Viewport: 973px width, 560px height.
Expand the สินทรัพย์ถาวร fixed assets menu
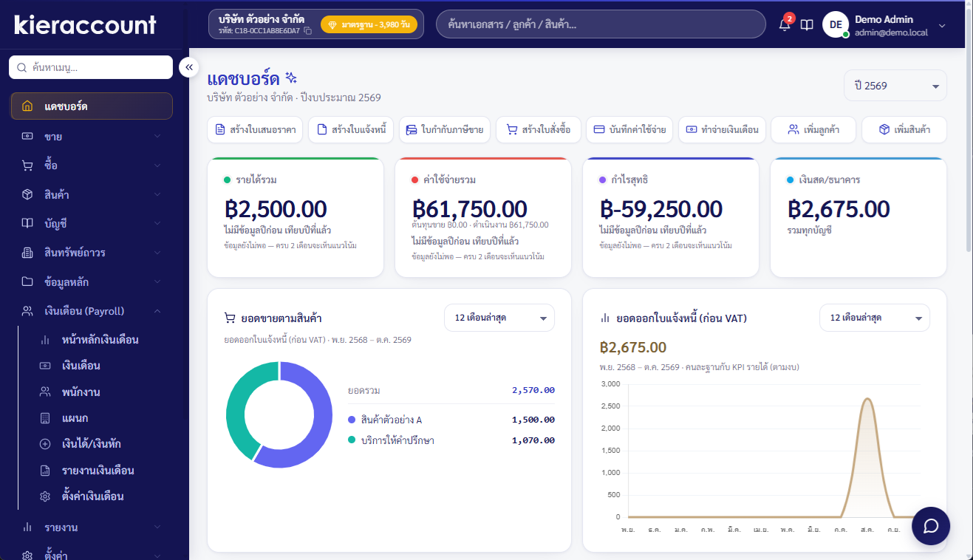[92, 253]
